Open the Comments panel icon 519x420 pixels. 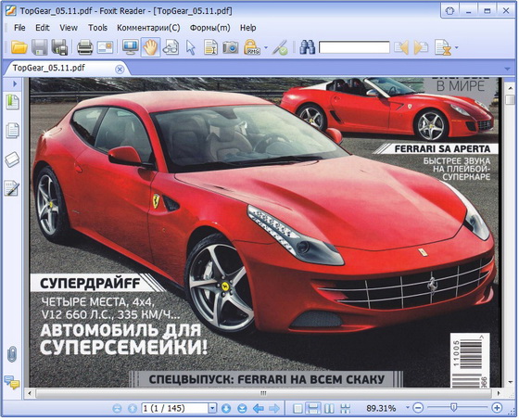(12, 382)
